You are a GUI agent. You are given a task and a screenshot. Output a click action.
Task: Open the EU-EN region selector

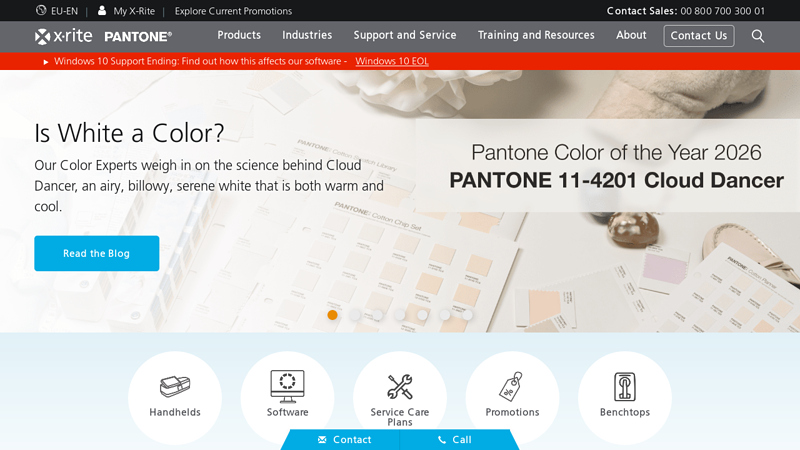pyautogui.click(x=57, y=11)
